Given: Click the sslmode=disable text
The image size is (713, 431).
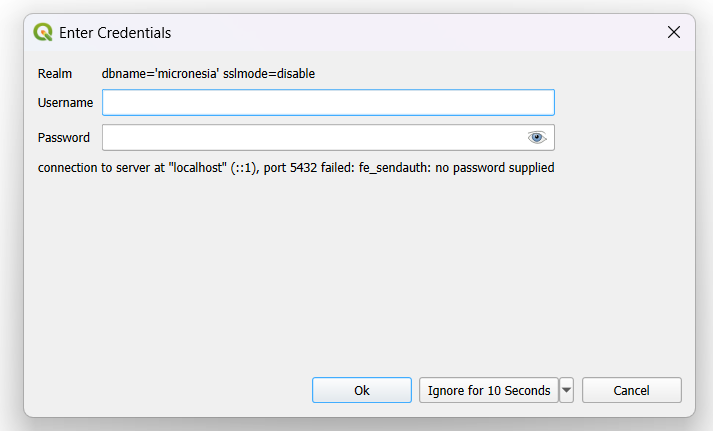Looking at the screenshot, I should 269,74.
